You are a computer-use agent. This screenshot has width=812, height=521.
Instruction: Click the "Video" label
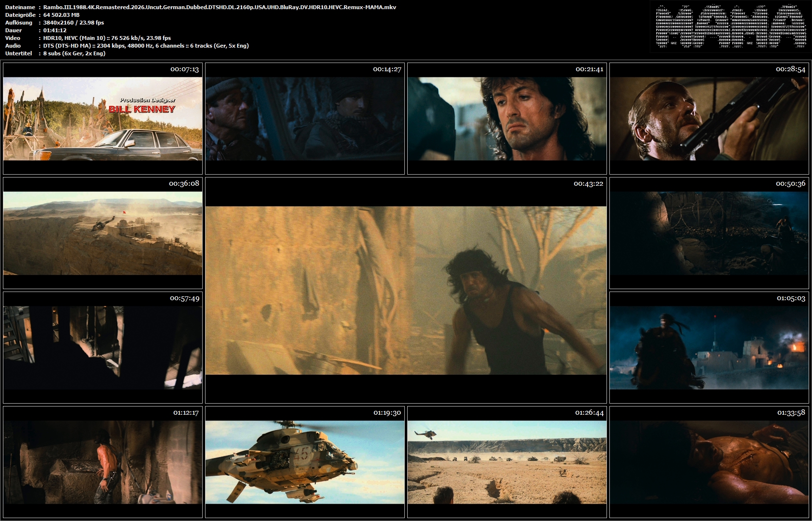click(x=13, y=38)
